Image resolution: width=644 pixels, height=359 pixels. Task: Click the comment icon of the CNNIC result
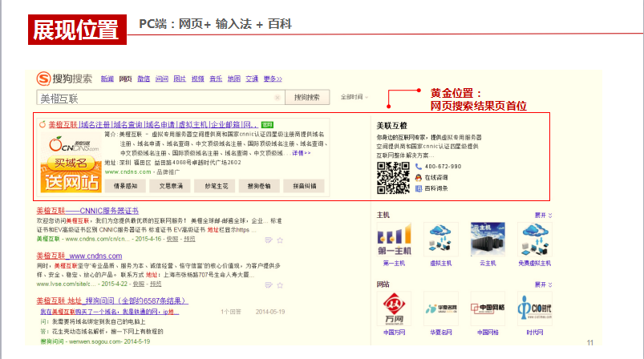(x=269, y=240)
